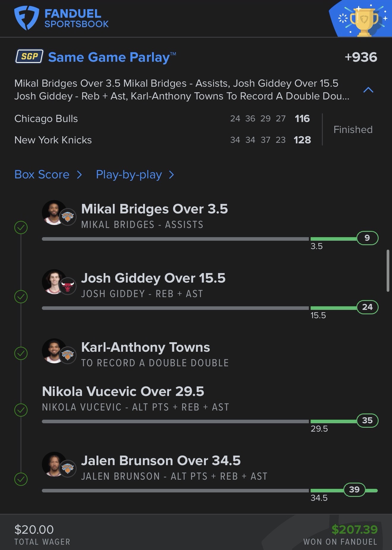Image resolution: width=392 pixels, height=550 pixels.
Task: Tap the chevron next to Play-by-play
Action: 171,175
